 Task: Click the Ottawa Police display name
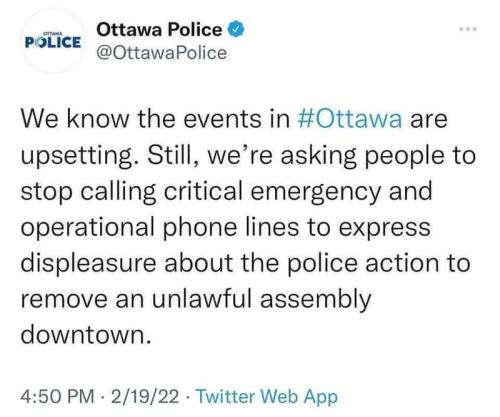[x=159, y=30]
